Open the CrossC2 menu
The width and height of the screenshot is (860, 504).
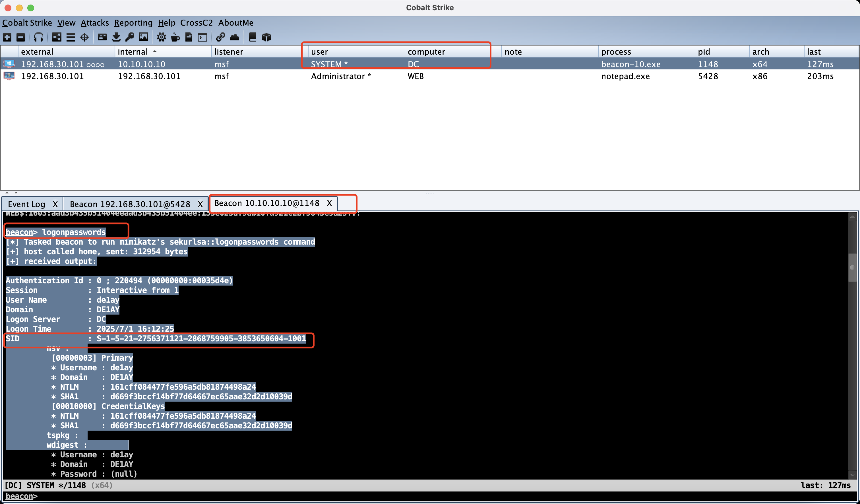196,22
